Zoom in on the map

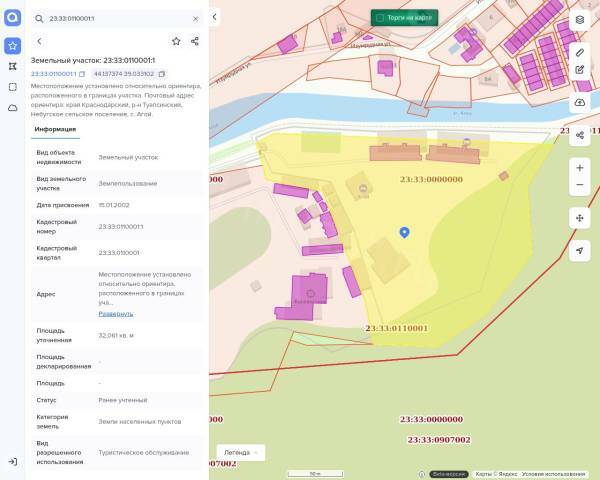(x=580, y=167)
